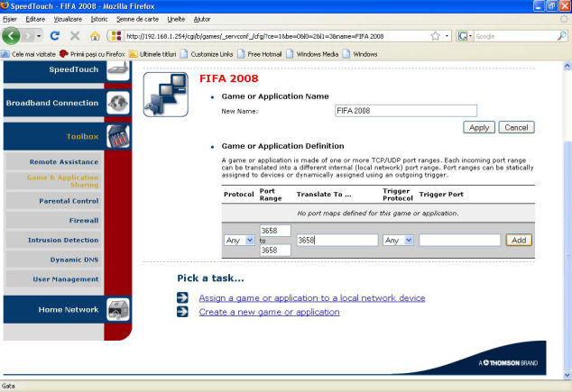This screenshot has width=572, height=392.
Task: Open Assign a game or application link
Action: [x=312, y=298]
